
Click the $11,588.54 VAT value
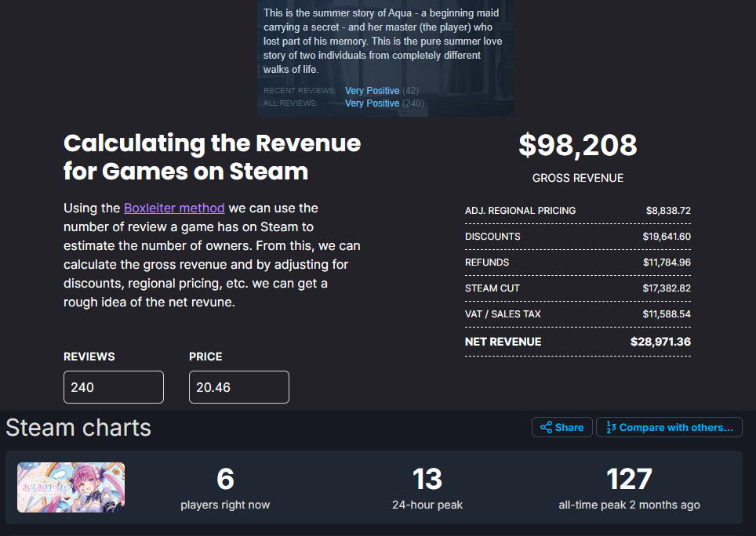[x=667, y=314]
